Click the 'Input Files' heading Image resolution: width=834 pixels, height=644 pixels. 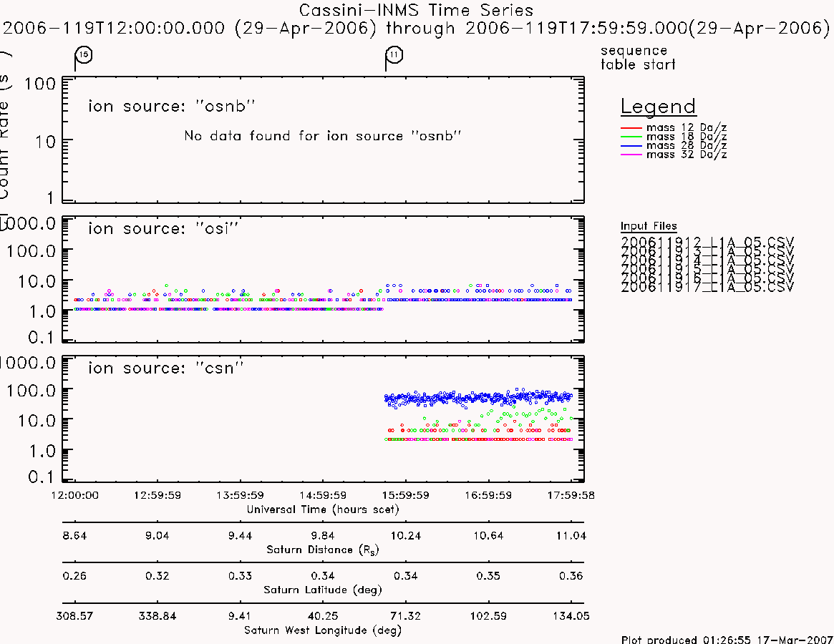pos(649,226)
